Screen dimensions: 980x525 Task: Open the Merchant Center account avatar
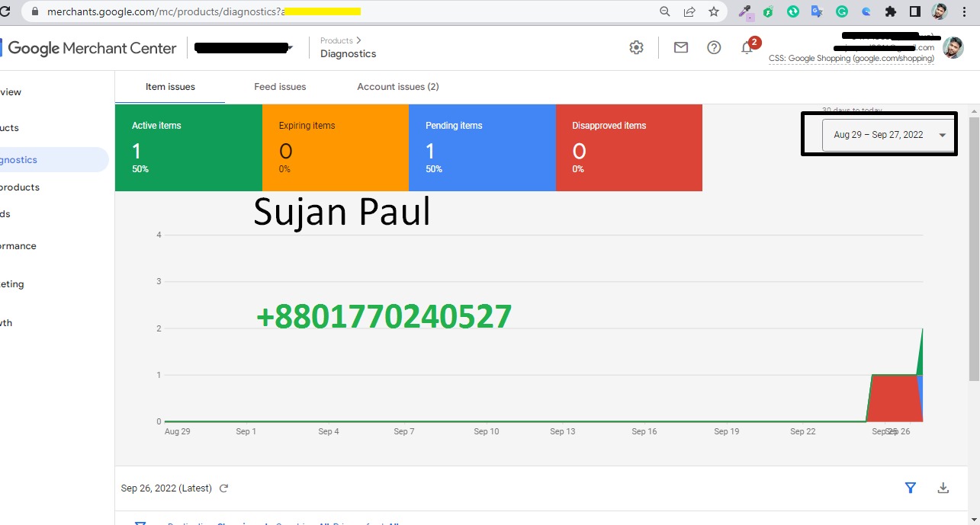pos(953,47)
